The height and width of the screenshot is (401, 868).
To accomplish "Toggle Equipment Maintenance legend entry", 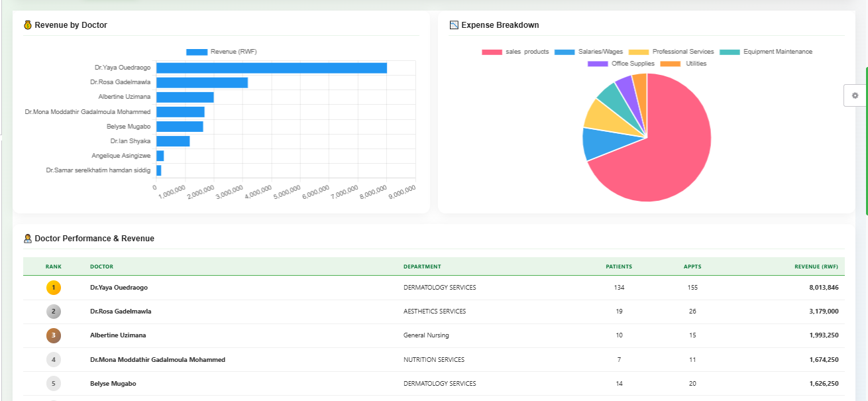I will click(x=766, y=52).
